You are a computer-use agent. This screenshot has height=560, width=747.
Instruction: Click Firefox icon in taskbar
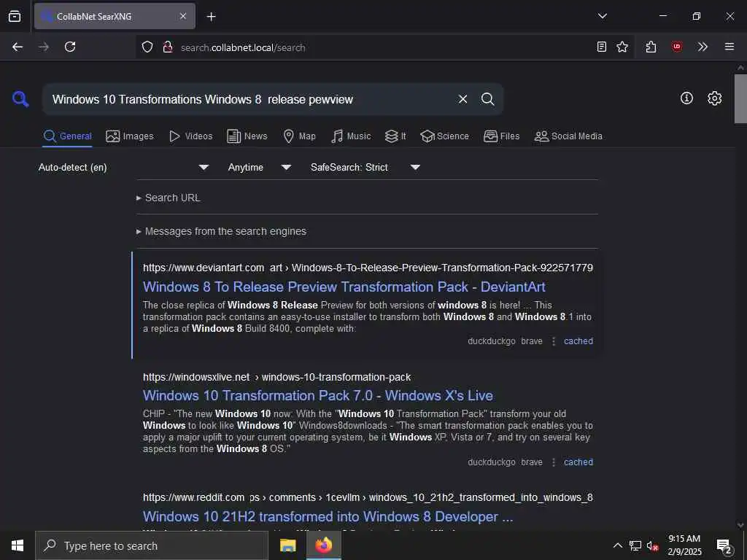pos(323,545)
